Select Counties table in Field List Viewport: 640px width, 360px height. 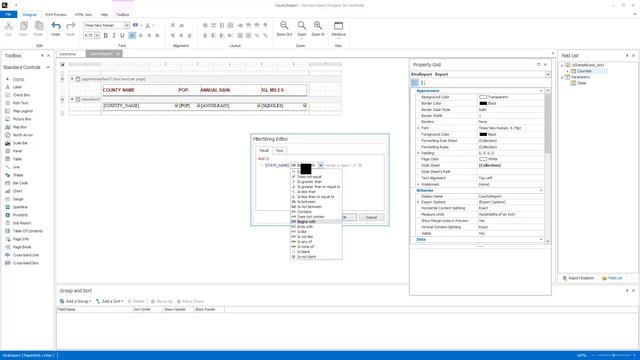[x=584, y=71]
